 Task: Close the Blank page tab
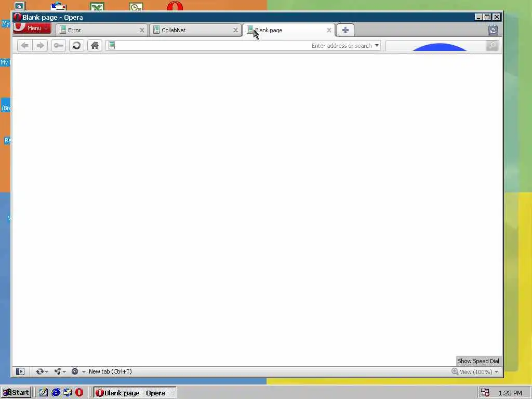pos(329,30)
